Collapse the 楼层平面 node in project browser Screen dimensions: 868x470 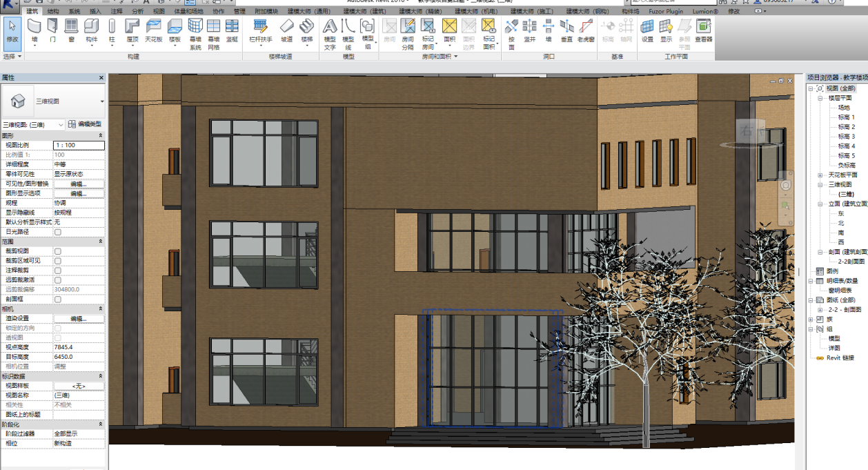click(x=820, y=98)
